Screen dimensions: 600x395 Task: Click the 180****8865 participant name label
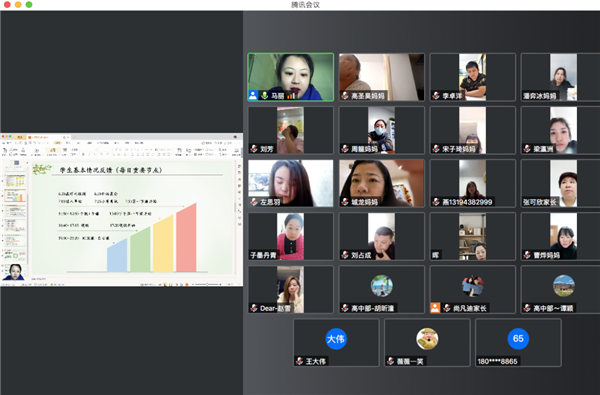497,361
